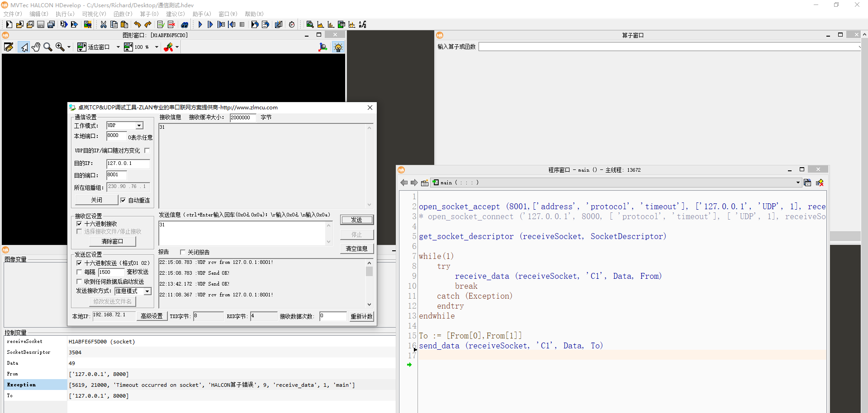Go back with program window left arrow
The image size is (868, 413).
click(x=404, y=183)
